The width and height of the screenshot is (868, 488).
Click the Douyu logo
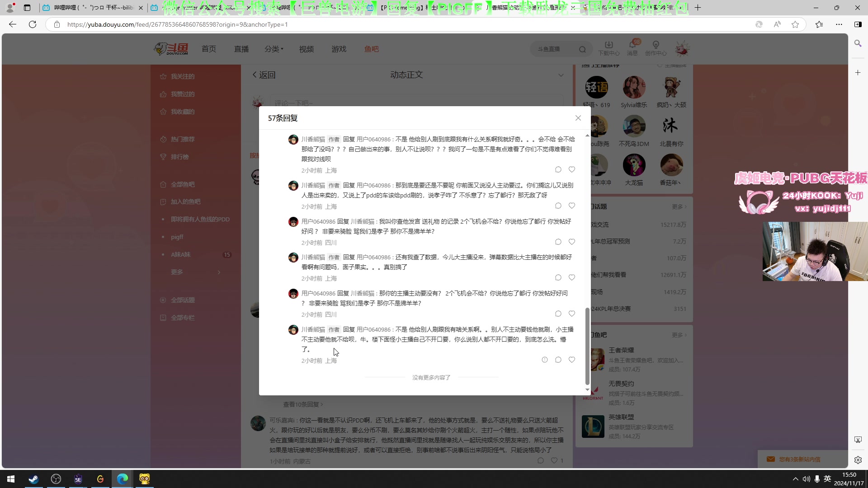coord(171,49)
